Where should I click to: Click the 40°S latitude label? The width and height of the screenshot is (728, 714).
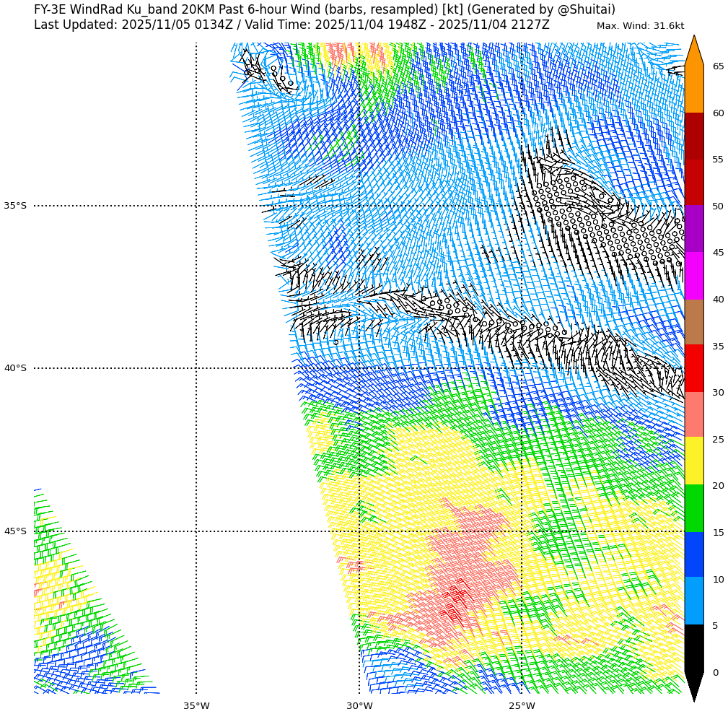coord(15,368)
